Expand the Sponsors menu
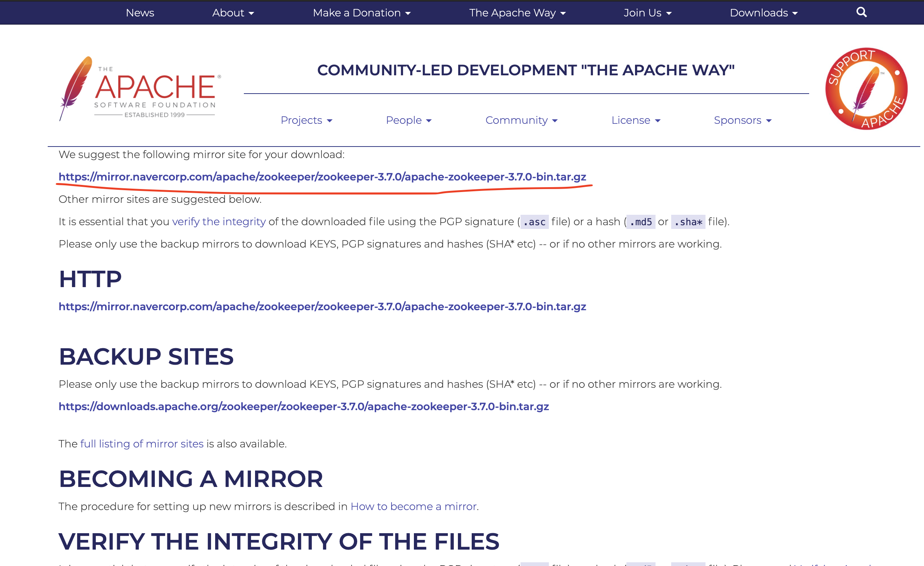This screenshot has height=566, width=924. [742, 120]
